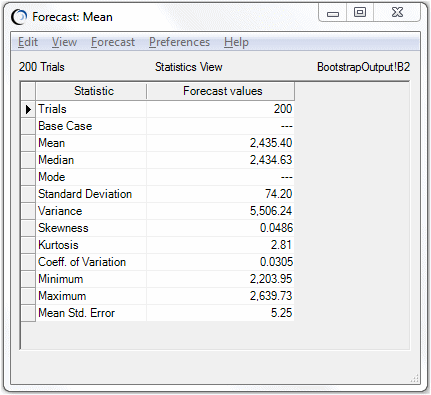Viewport: 431px width, 395px height.
Task: Click the Kurtosis value 2.81
Action: (281, 245)
